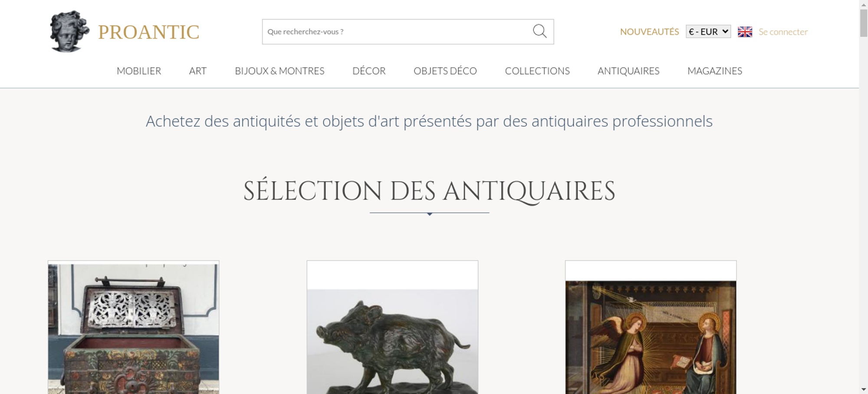Switch language via the UK flag icon
868x394 pixels.
click(x=745, y=32)
